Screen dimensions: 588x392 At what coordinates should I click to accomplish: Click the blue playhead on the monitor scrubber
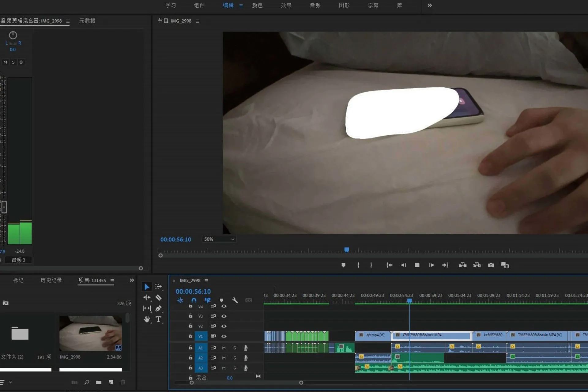click(347, 250)
